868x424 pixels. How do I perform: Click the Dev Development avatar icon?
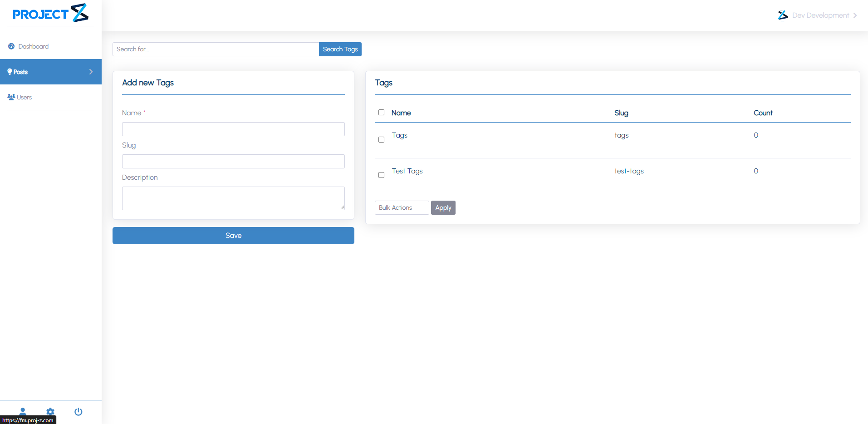(783, 15)
